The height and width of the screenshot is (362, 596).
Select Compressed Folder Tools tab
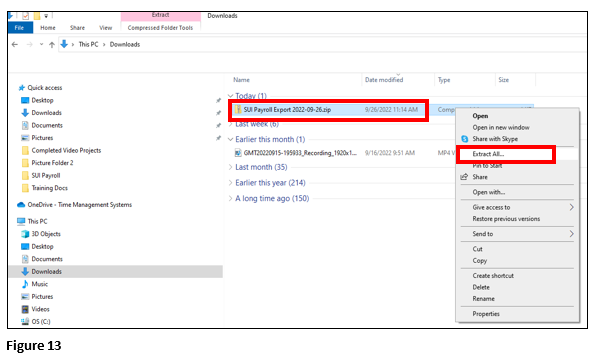(x=160, y=28)
